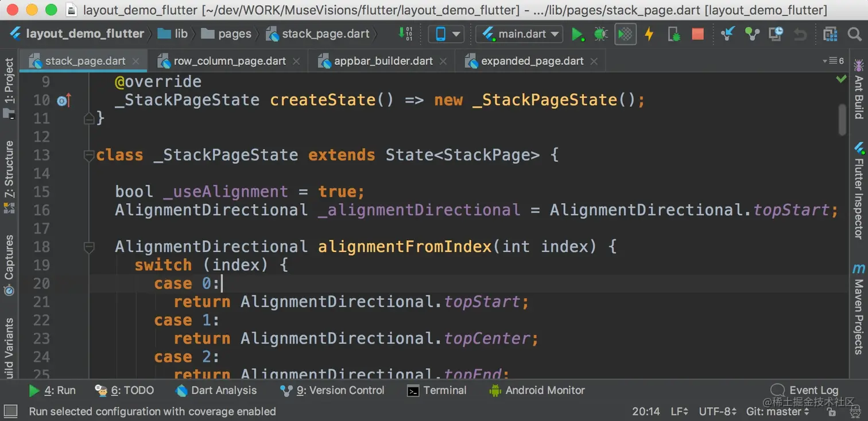Screen dimensions: 868x421
Task: Toggle the Ant Build side panel
Action: coord(859,89)
